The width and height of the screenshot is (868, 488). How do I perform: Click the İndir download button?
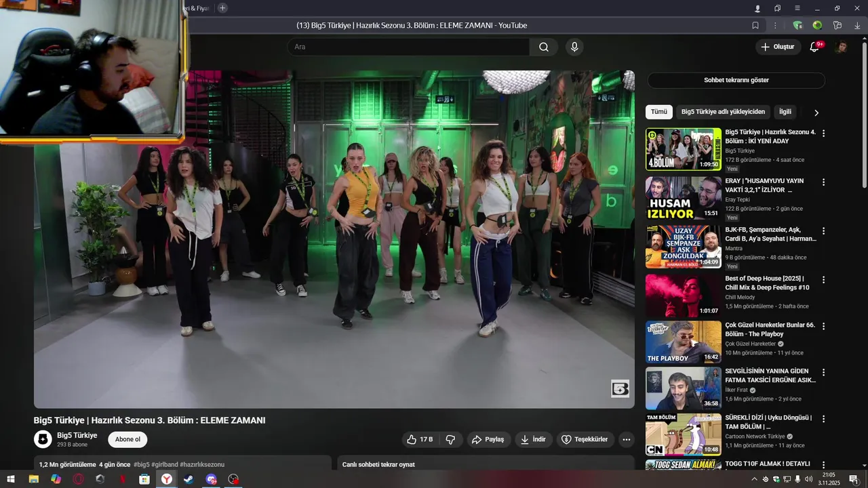[533, 439]
